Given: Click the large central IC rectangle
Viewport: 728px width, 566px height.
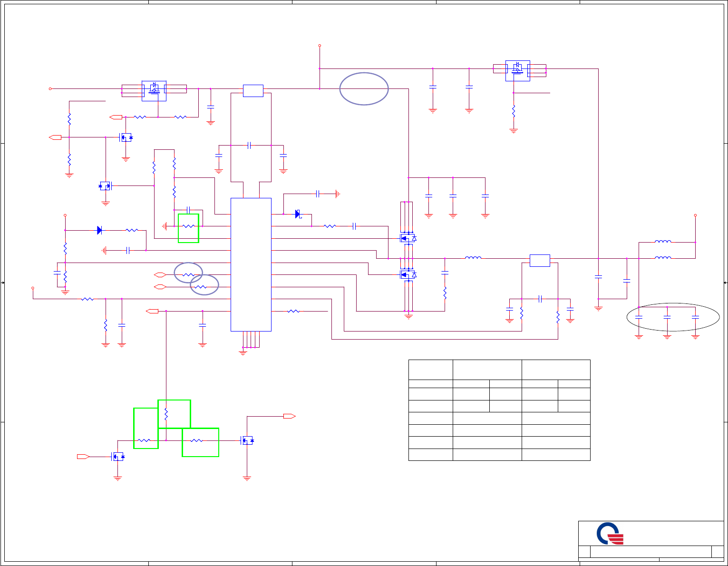Looking at the screenshot, I should (x=251, y=264).
